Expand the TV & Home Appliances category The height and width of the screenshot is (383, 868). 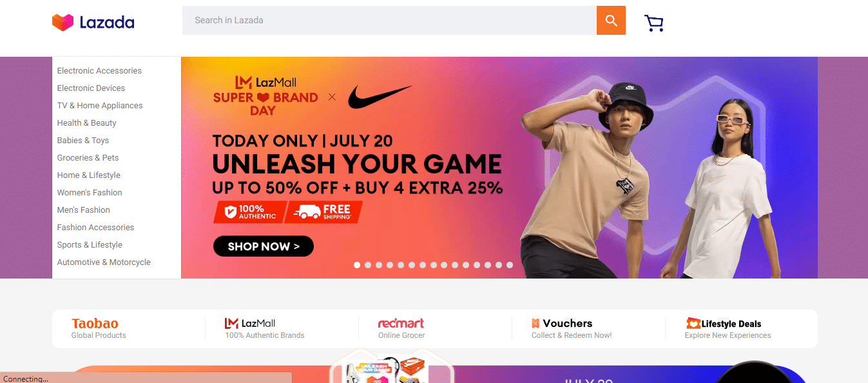100,106
